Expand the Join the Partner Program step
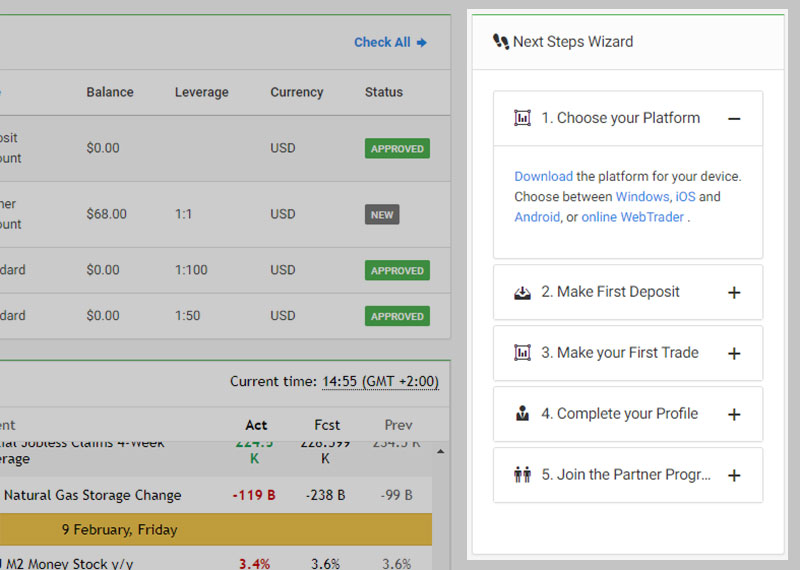This screenshot has height=570, width=800. (734, 476)
